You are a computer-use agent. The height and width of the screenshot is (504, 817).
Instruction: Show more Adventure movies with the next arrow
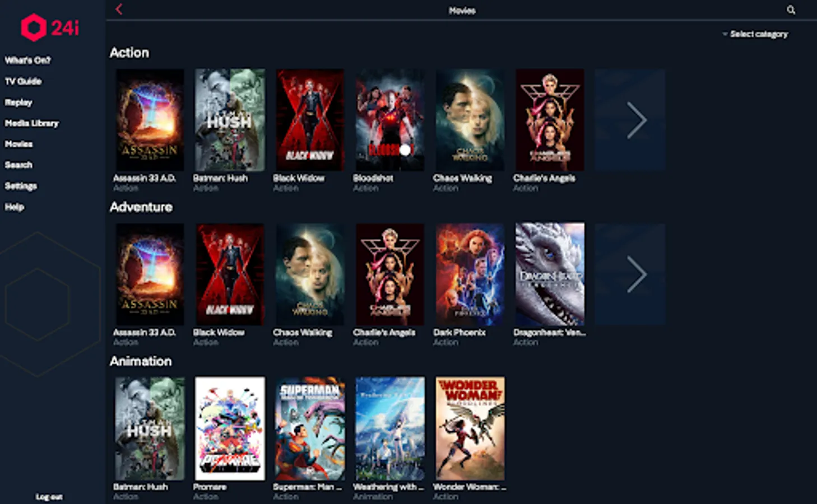(x=630, y=274)
